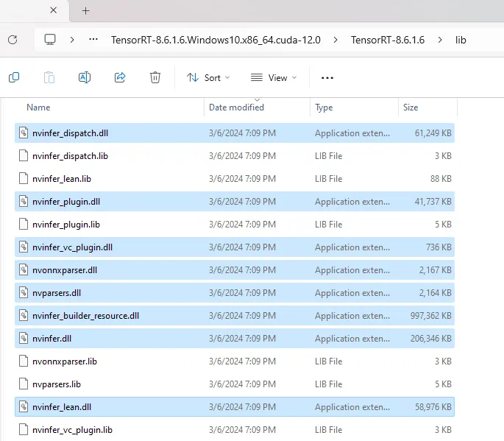Click the Rename toolbar icon
Viewport: 504px width, 441px height.
tap(85, 77)
